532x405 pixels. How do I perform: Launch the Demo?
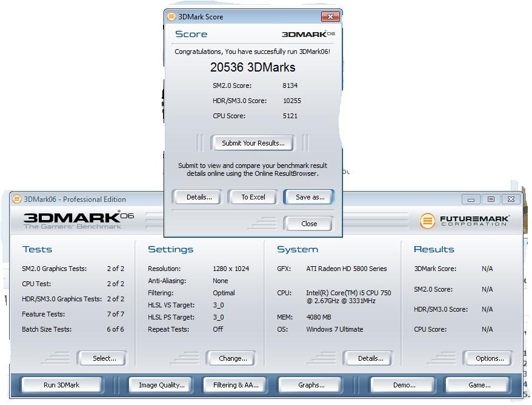click(404, 385)
